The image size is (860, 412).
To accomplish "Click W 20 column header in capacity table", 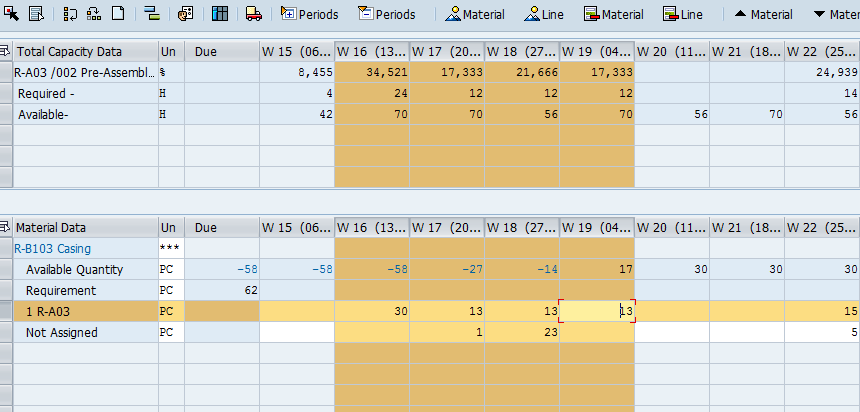I will coord(672,52).
